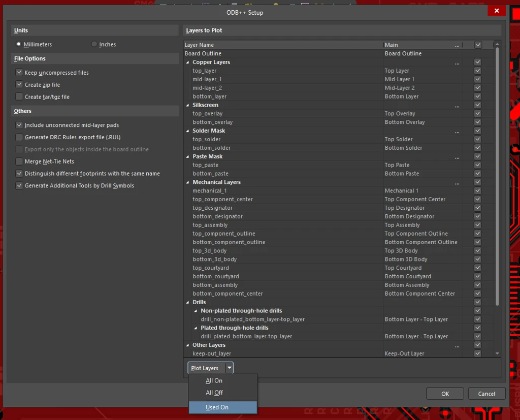Uncheck plot box for top_paste row
The width and height of the screenshot is (520, 420).
[x=477, y=165]
